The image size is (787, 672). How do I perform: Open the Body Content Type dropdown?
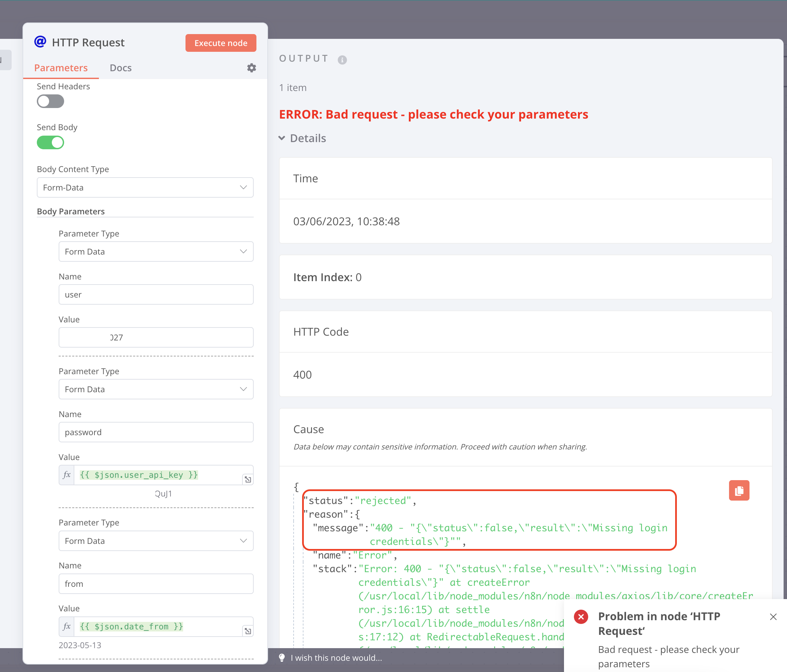(x=145, y=187)
